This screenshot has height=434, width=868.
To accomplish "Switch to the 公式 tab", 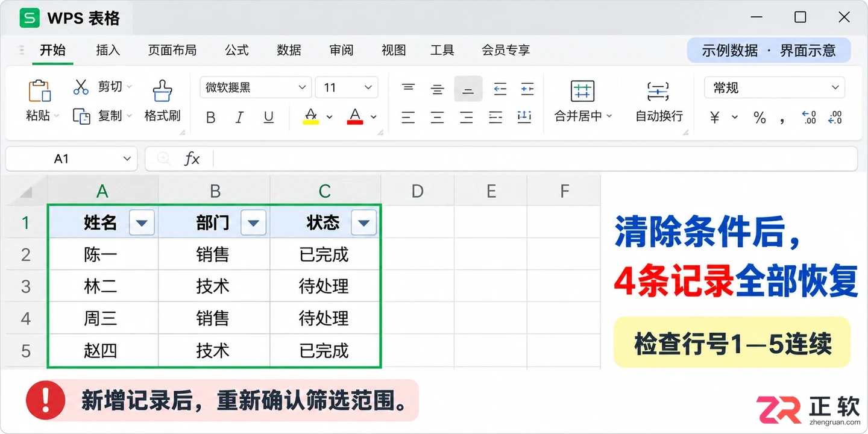I will (237, 50).
